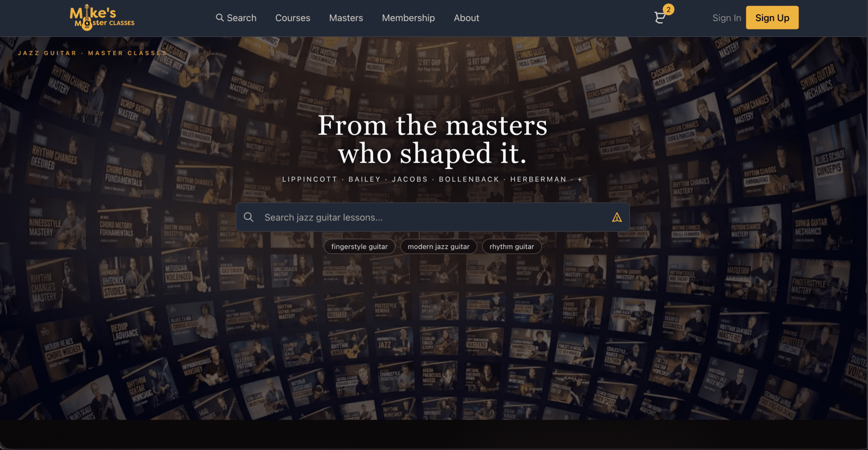The width and height of the screenshot is (868, 450).
Task: Click the magnifier icon in the hero search bar
Action: point(249,217)
